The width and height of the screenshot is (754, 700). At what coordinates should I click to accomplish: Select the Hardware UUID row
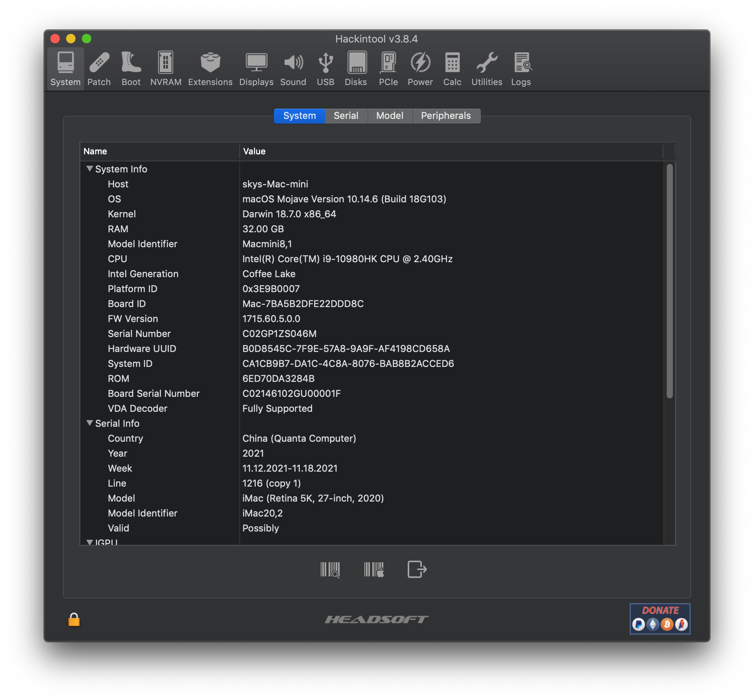372,349
